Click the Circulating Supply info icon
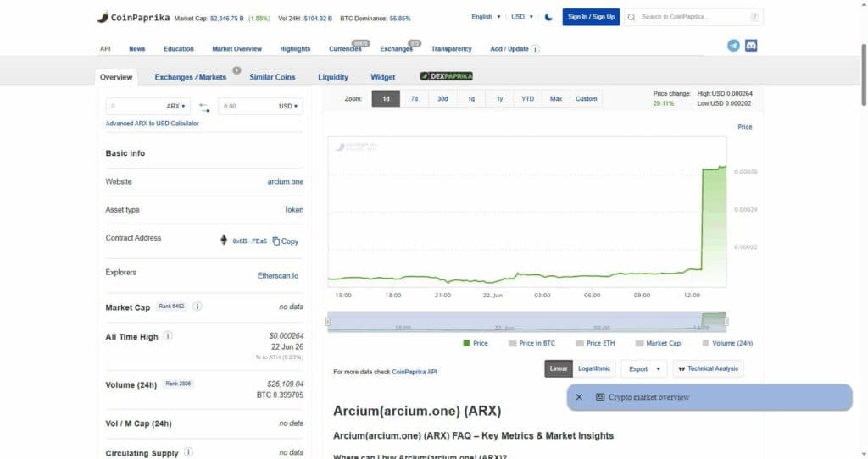Viewport: 868px width, 459px height. [x=188, y=452]
